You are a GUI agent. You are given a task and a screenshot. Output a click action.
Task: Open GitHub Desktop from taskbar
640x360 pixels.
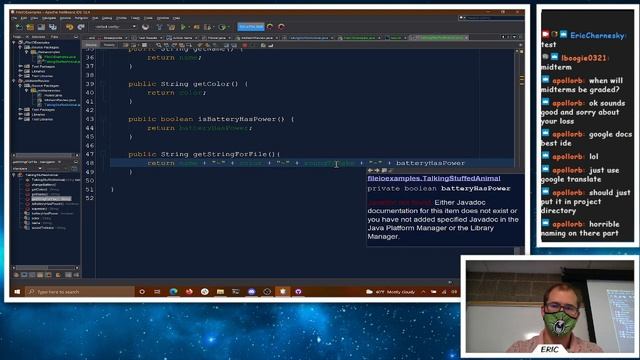coord(298,291)
